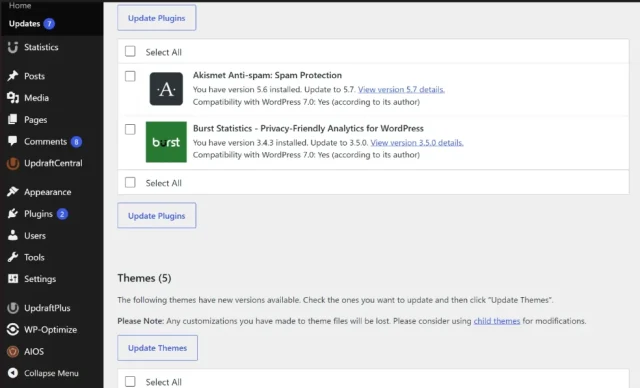
Task: Open View version 5.7 details link
Action: coord(401,89)
